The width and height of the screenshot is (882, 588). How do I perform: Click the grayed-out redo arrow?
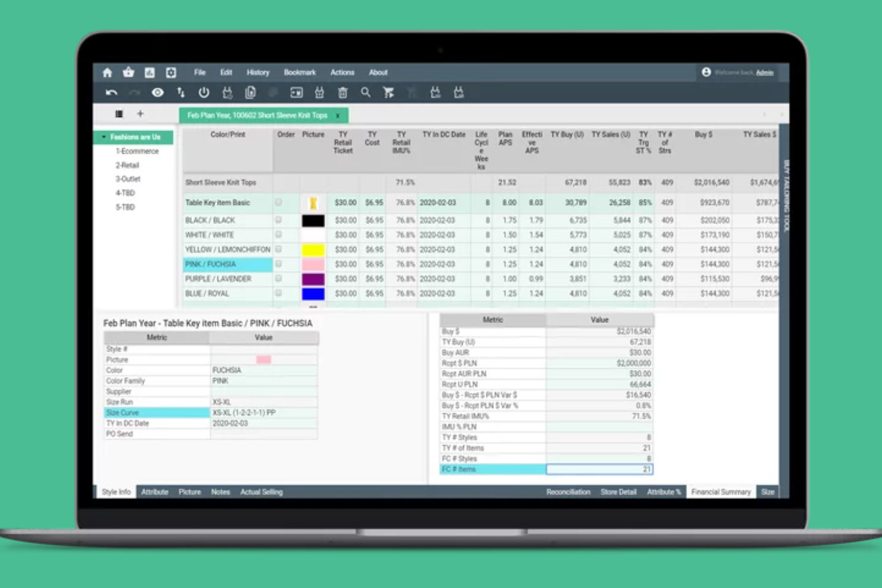[x=135, y=92]
